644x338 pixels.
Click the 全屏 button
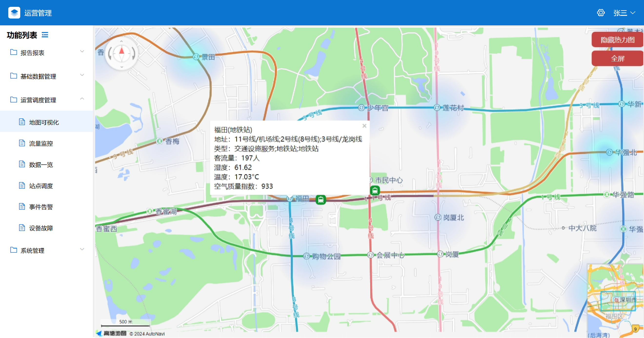pos(617,59)
